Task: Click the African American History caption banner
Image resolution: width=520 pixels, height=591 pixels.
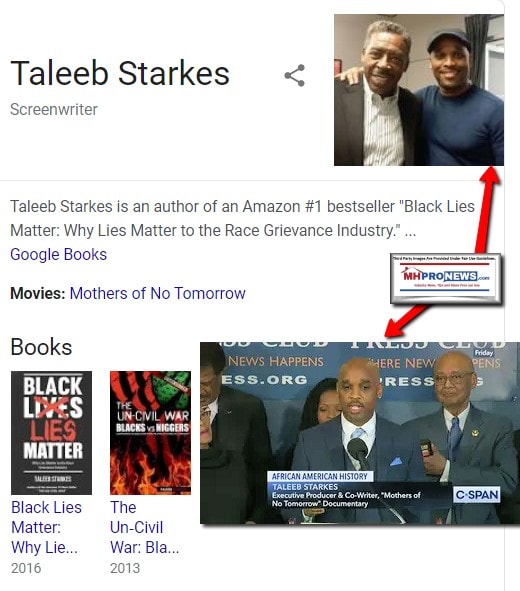Action: pyautogui.click(x=320, y=476)
